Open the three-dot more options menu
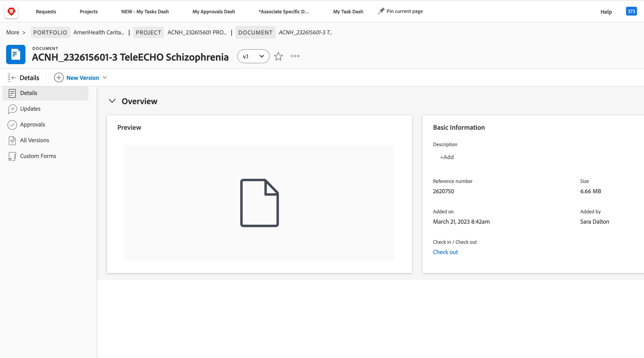Viewport: 644px width, 358px height. 295,56
